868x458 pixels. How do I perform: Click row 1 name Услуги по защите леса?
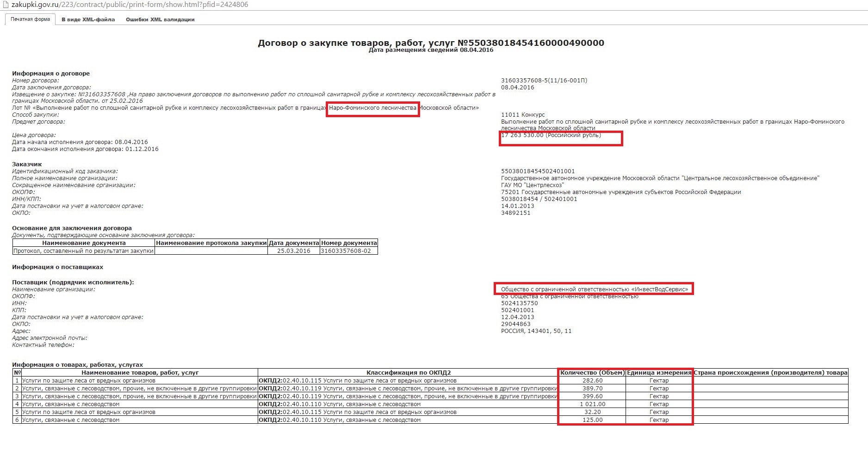[140, 380]
